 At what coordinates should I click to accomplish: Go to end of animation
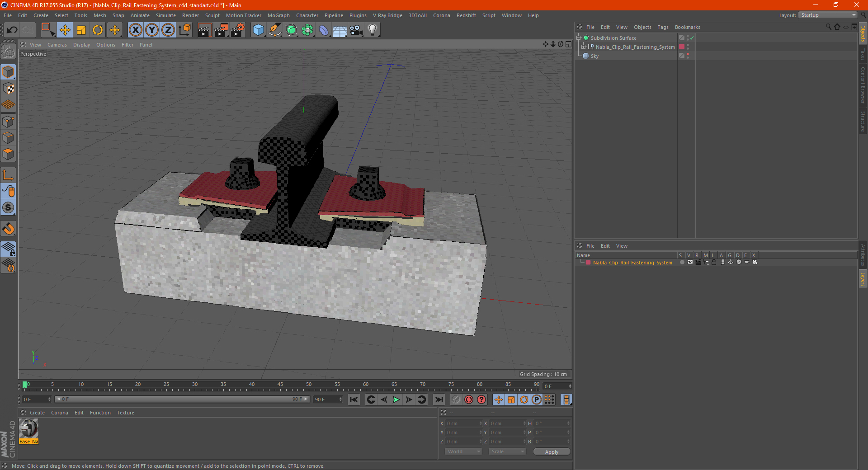(439, 399)
